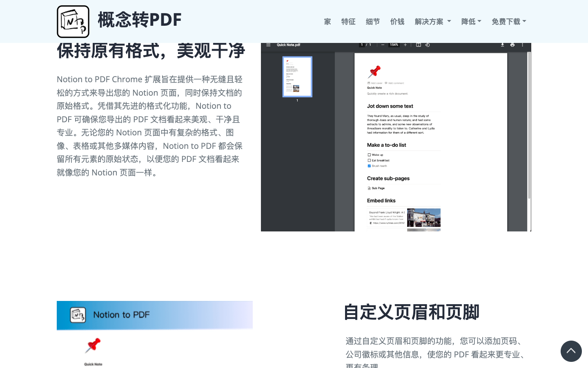Viewport: 588px width, 368px height.
Task: Check the Eat breakfast checkbox
Action: (x=369, y=160)
